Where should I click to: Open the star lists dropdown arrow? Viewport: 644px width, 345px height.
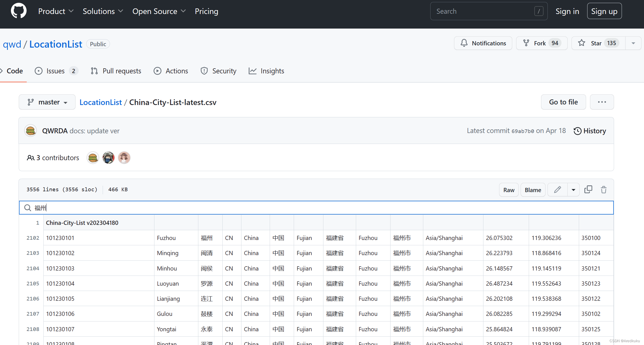633,43
